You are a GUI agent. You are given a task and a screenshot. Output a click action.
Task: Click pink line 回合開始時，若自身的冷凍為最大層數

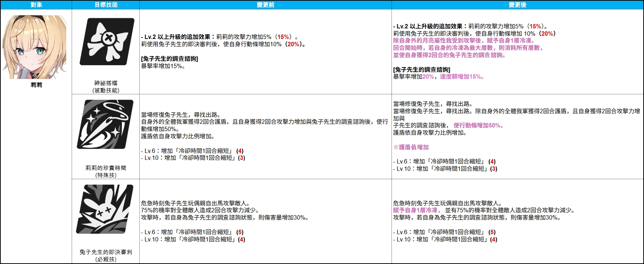pos(468,48)
